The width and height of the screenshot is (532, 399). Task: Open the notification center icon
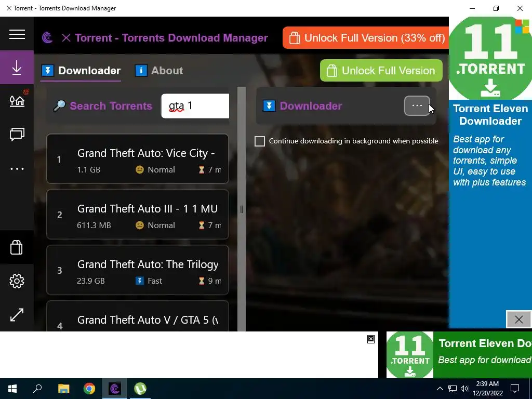(515, 389)
